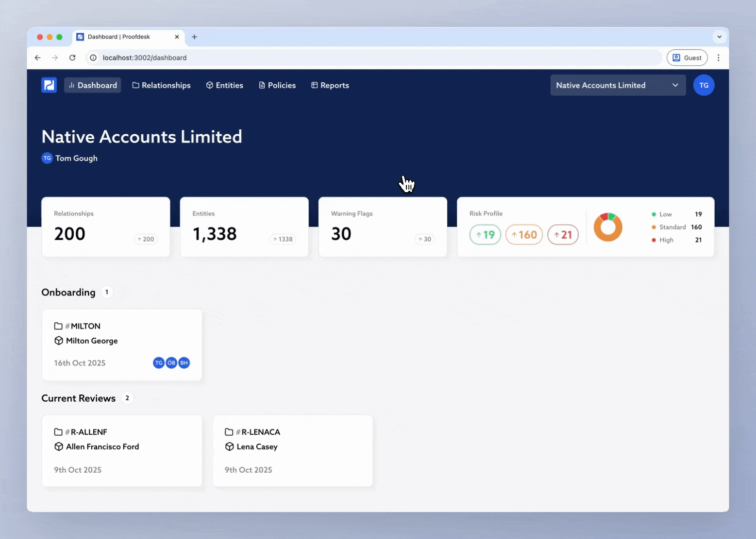The image size is (756, 539).
Task: Click the browser back arrow
Action: (x=37, y=58)
